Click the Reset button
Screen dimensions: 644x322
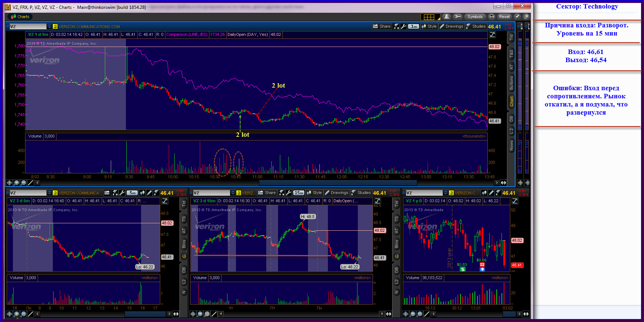click(504, 17)
